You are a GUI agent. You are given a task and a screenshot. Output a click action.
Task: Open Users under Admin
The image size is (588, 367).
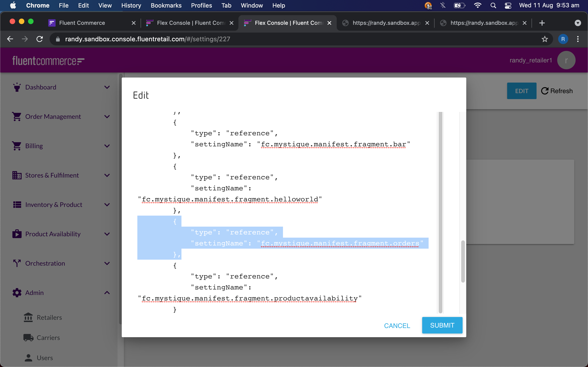45,358
